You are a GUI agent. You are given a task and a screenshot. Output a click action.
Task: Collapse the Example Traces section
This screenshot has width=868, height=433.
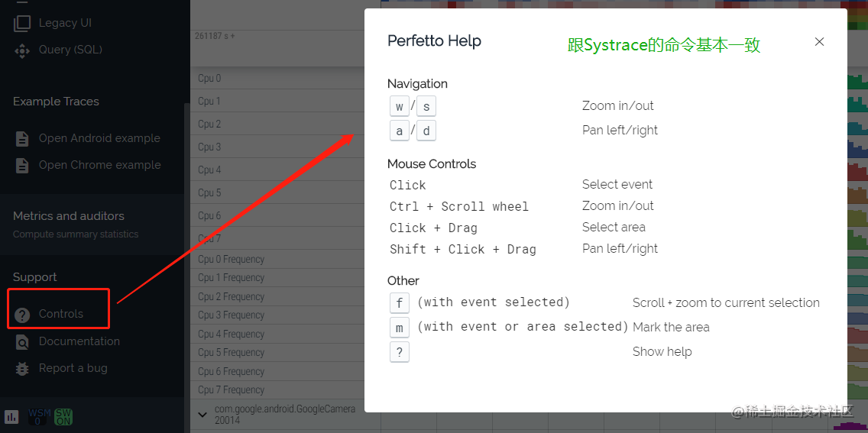(x=56, y=102)
